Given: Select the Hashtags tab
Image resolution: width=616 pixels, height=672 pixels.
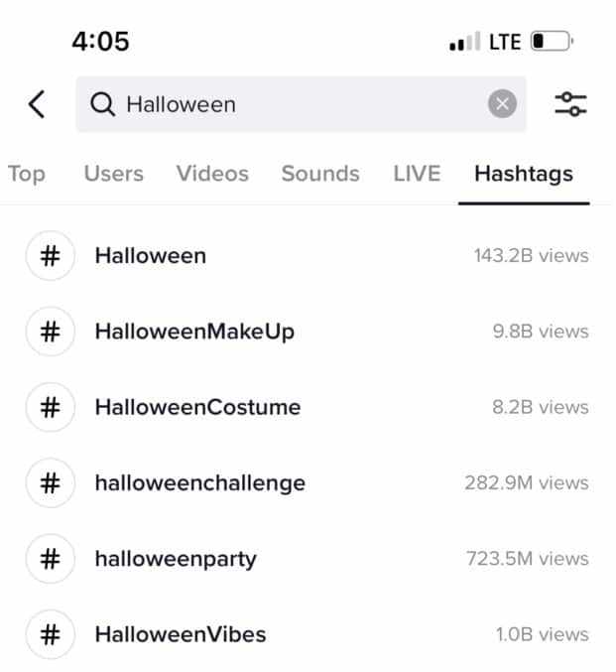Looking at the screenshot, I should click(524, 174).
